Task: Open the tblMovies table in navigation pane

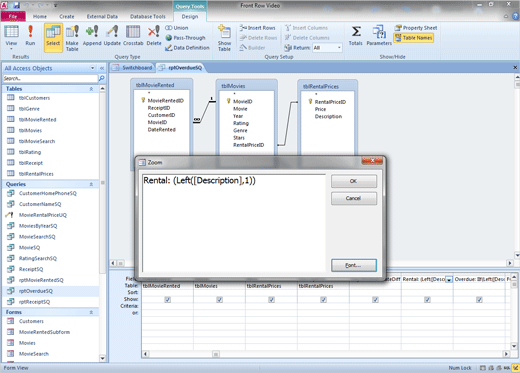Action: (30, 130)
